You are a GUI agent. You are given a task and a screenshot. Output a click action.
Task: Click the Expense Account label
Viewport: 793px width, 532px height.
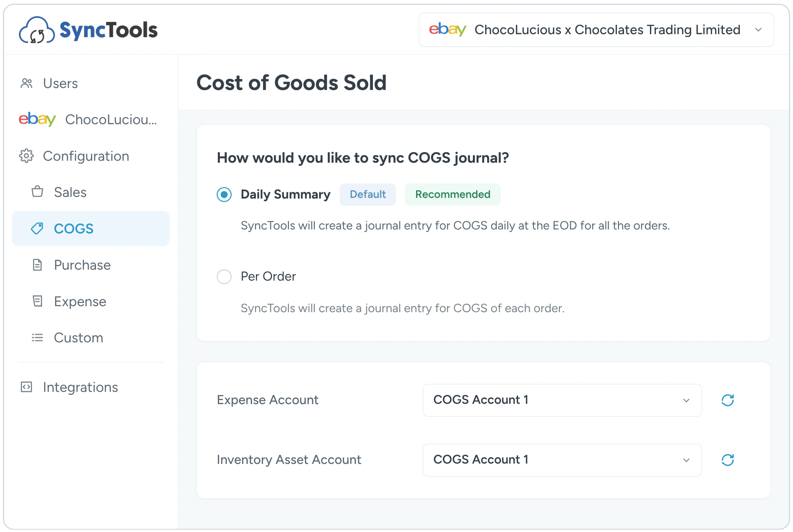(x=268, y=400)
